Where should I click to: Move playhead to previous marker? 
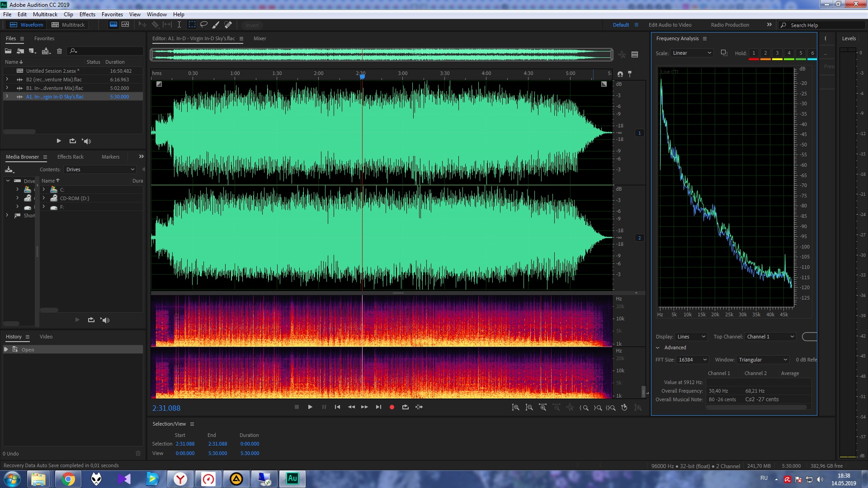click(337, 407)
